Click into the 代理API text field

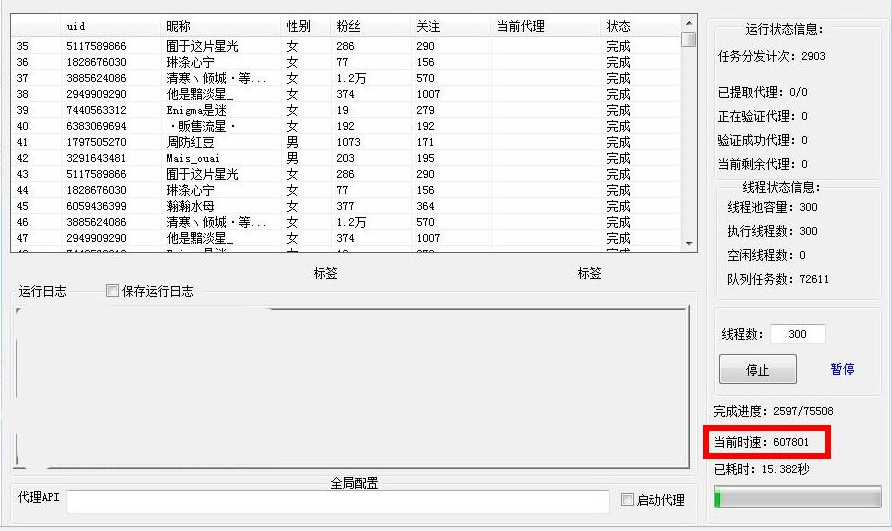(x=337, y=501)
